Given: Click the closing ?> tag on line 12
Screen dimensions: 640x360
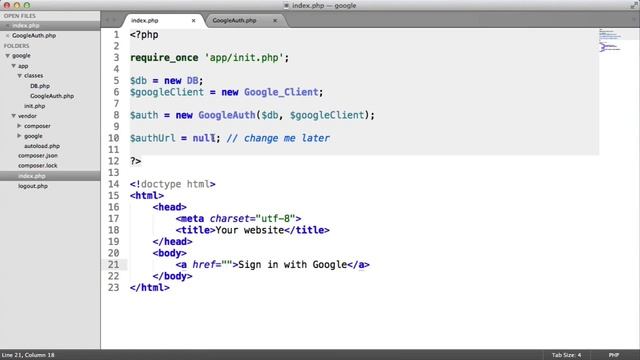Looking at the screenshot, I should click(136, 162).
